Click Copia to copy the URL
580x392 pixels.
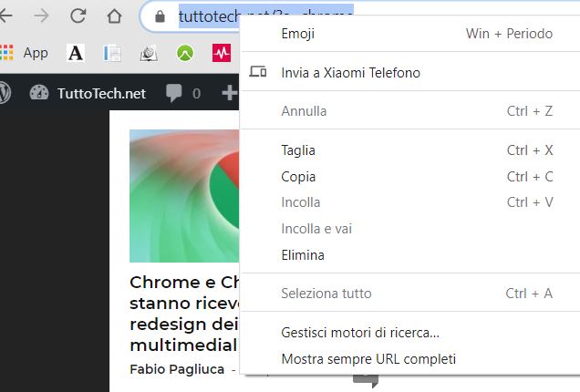pyautogui.click(x=298, y=177)
